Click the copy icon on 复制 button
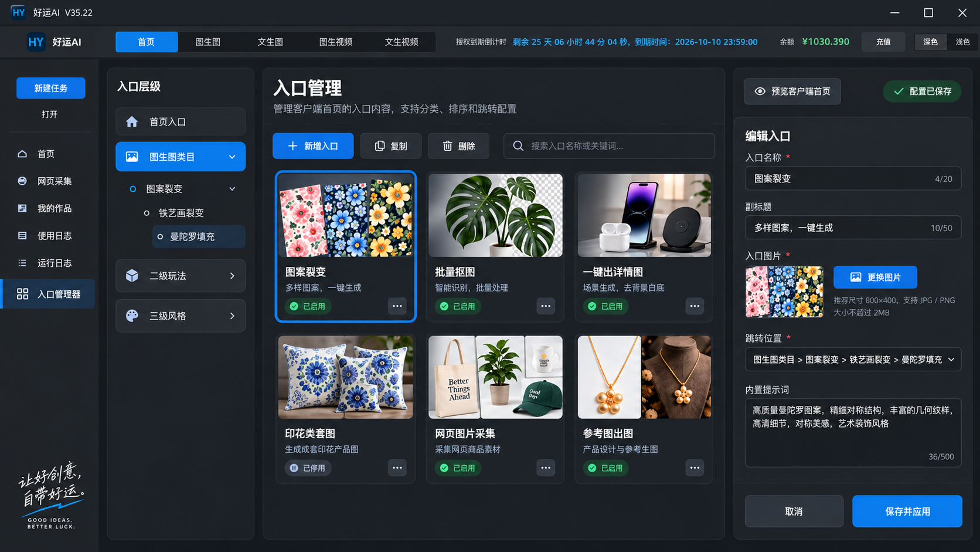This screenshot has height=552, width=980. (x=380, y=146)
